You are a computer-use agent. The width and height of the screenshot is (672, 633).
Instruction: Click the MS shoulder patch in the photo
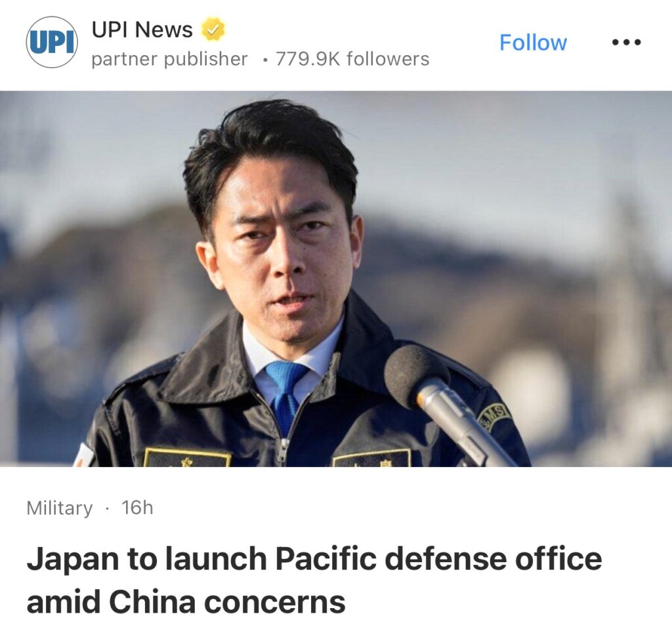[x=495, y=415]
